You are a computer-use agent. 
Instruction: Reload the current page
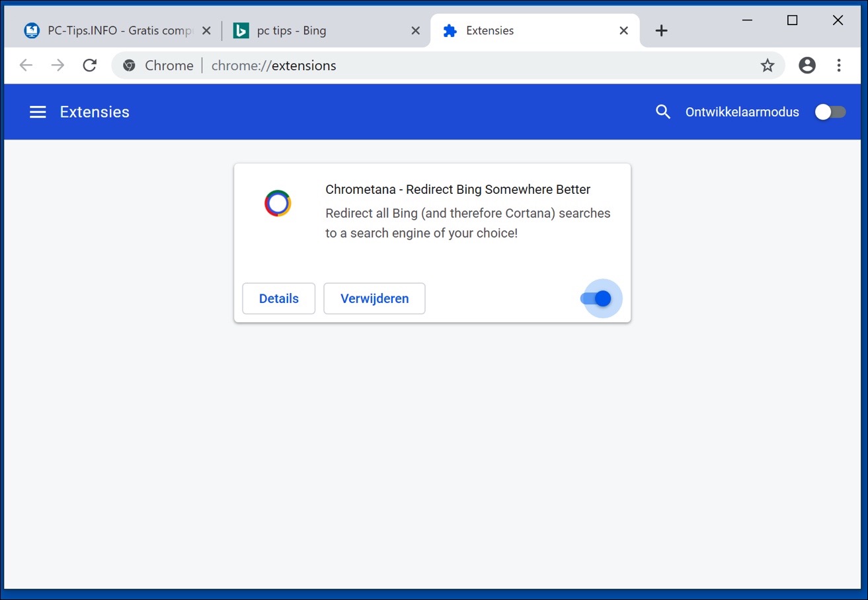click(x=89, y=65)
